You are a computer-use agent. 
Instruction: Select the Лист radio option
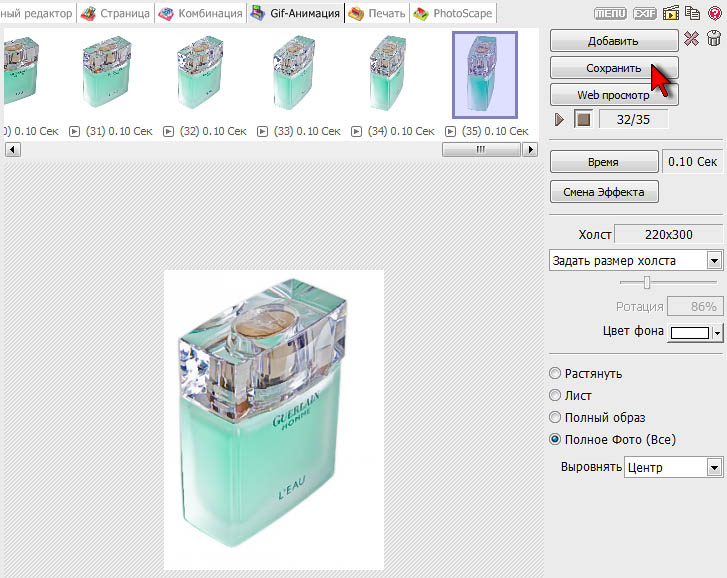555,395
